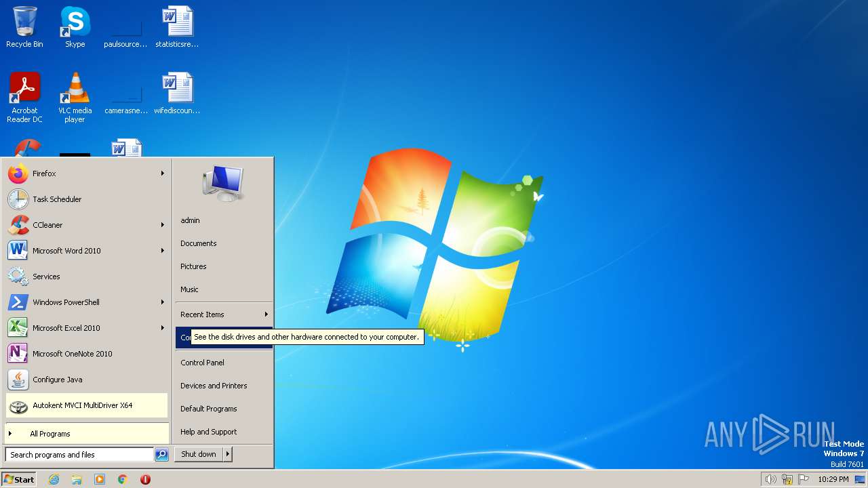Click the Autokent MVCI MultiDriver Toyota icon
Viewport: 868px width, 488px height.
click(x=18, y=405)
